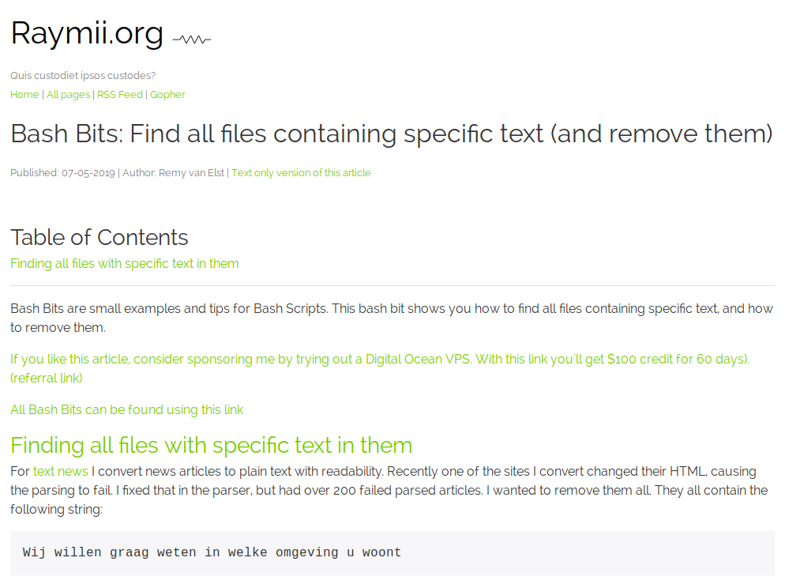Image resolution: width=800 pixels, height=584 pixels.
Task: Click the (referral link) text
Action: [46, 378]
